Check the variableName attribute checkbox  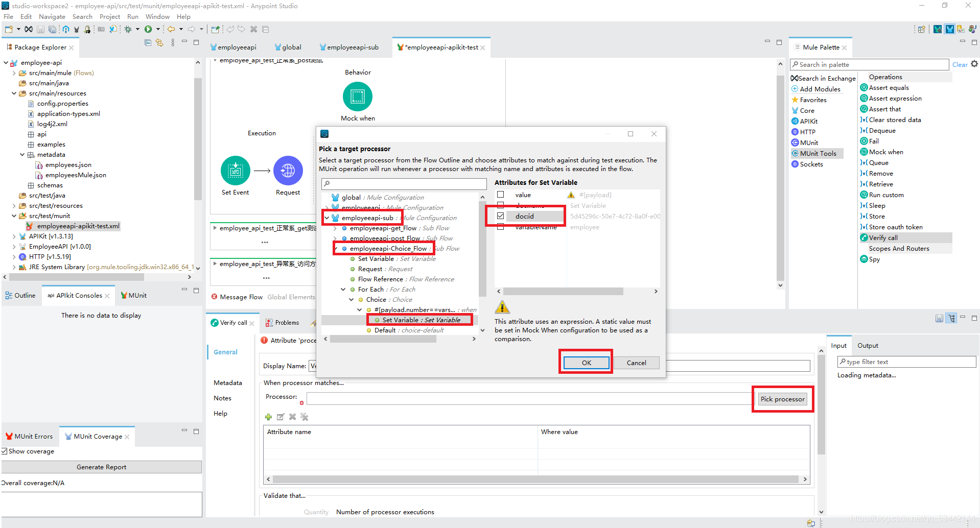[x=501, y=227]
